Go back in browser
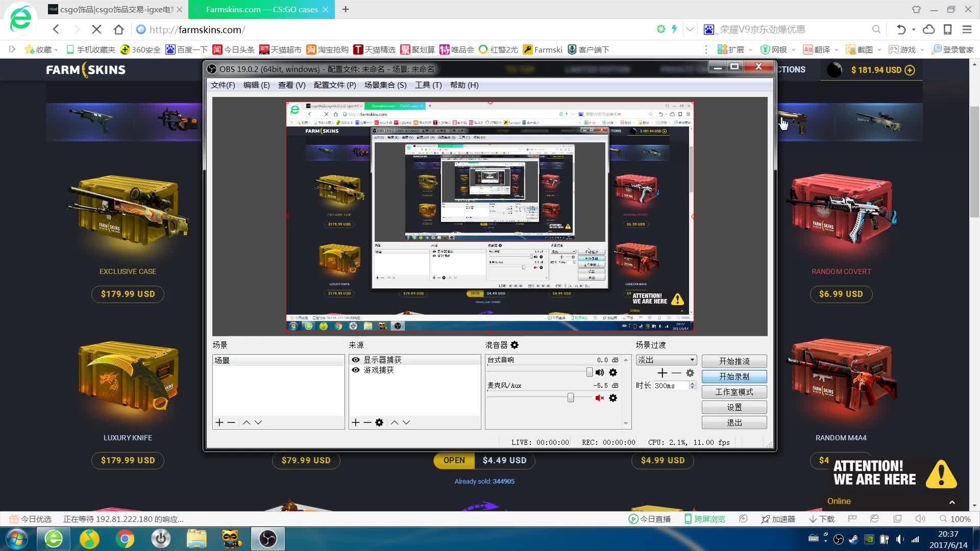This screenshot has width=980, height=551. pyautogui.click(x=56, y=29)
